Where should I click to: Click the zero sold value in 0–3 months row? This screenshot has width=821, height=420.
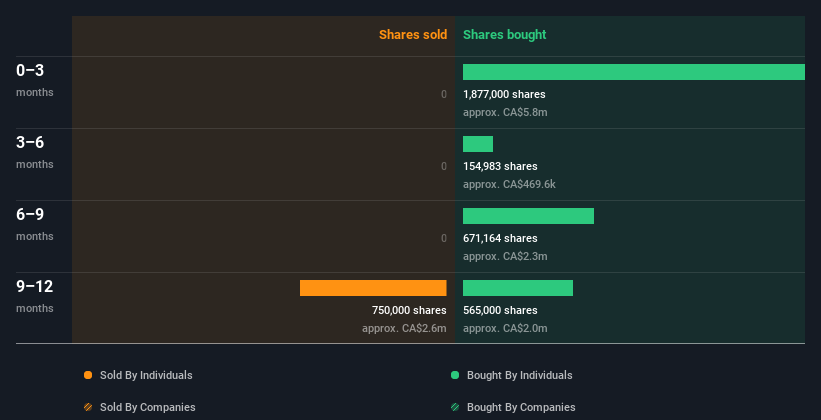pos(444,94)
